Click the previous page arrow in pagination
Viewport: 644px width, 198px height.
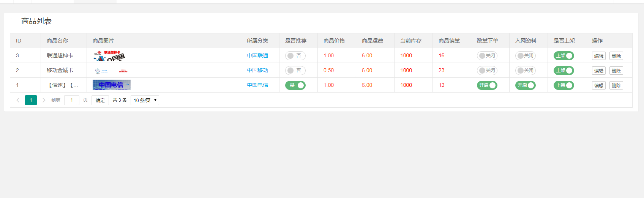tap(18, 100)
